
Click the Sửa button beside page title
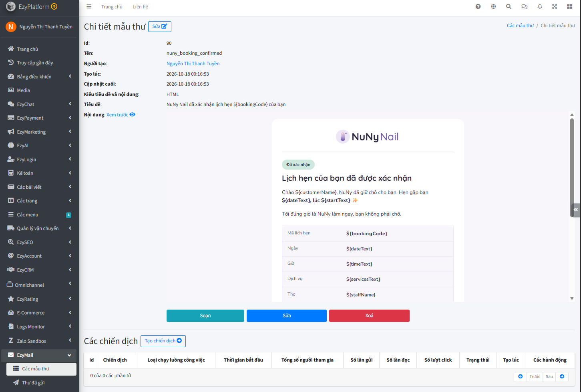tap(160, 26)
